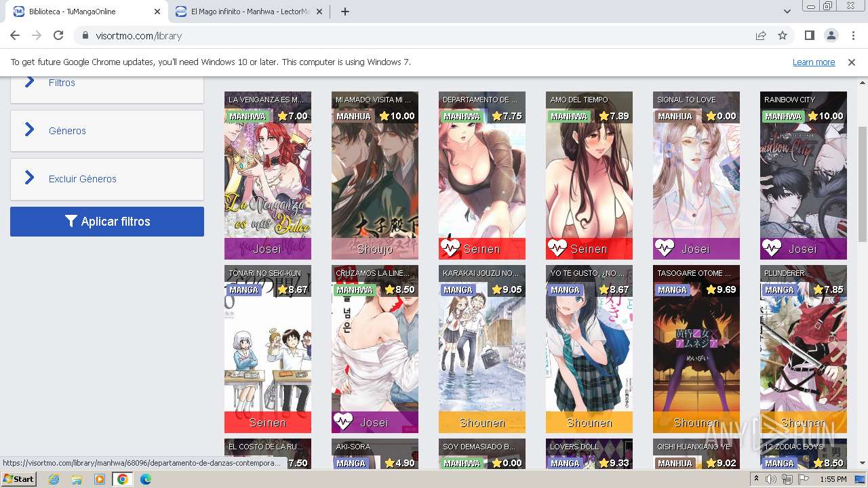868x488 pixels.
Task: Open the Windows Start menu
Action: point(19,479)
